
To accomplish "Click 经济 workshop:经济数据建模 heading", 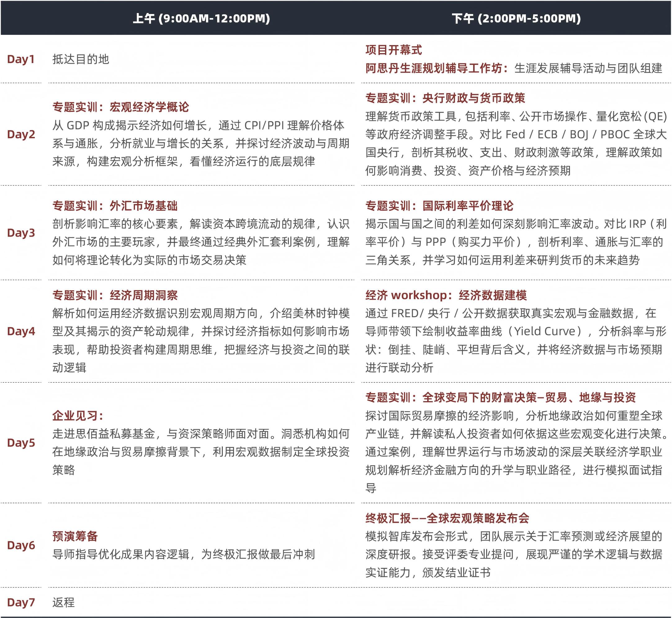I will point(446,295).
